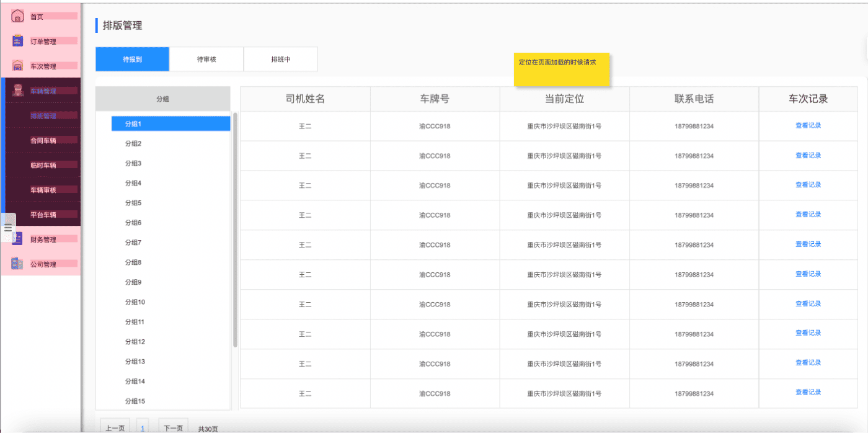The image size is (868, 433).
Task: Select 分组3 in the group list
Action: click(133, 164)
